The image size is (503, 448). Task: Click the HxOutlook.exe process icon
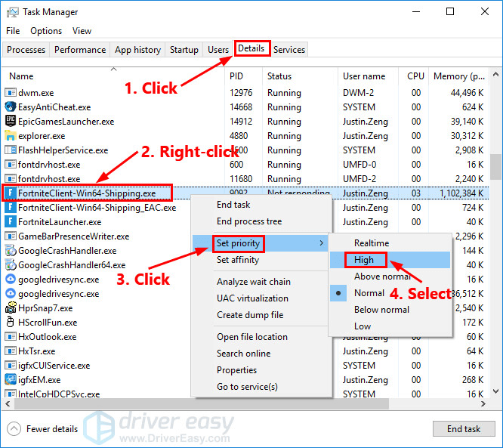coord(11,337)
